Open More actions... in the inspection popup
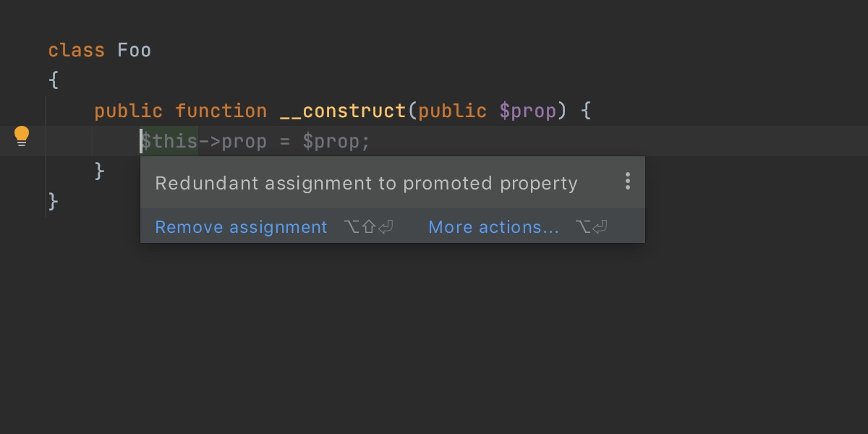Viewport: 868px width, 434px height. [x=493, y=227]
